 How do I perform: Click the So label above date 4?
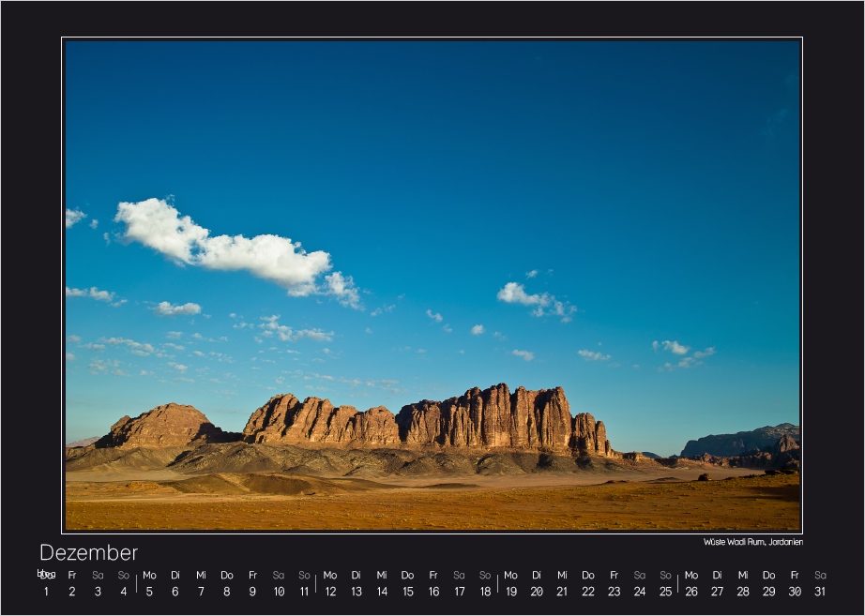pyautogui.click(x=122, y=572)
